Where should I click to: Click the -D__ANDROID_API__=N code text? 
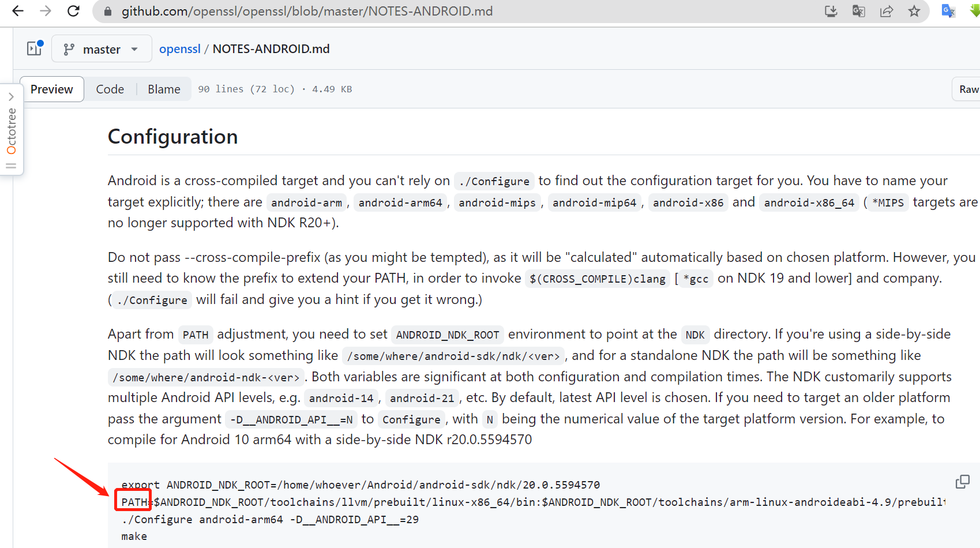[291, 420]
